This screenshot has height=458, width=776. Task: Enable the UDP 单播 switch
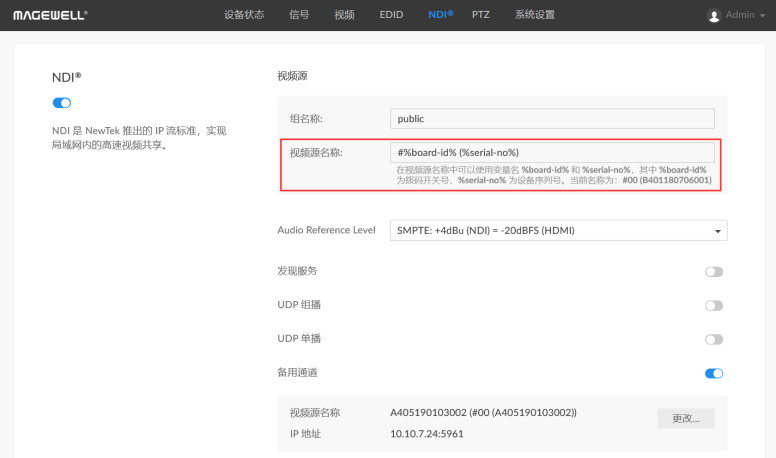[714, 339]
